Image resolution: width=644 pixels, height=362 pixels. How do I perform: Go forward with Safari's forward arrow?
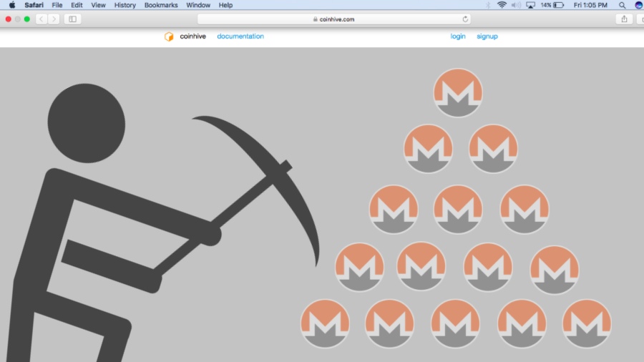pyautogui.click(x=54, y=19)
